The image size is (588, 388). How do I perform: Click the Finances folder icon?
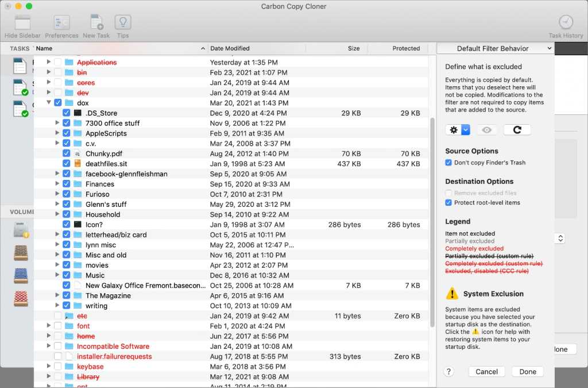tap(78, 184)
